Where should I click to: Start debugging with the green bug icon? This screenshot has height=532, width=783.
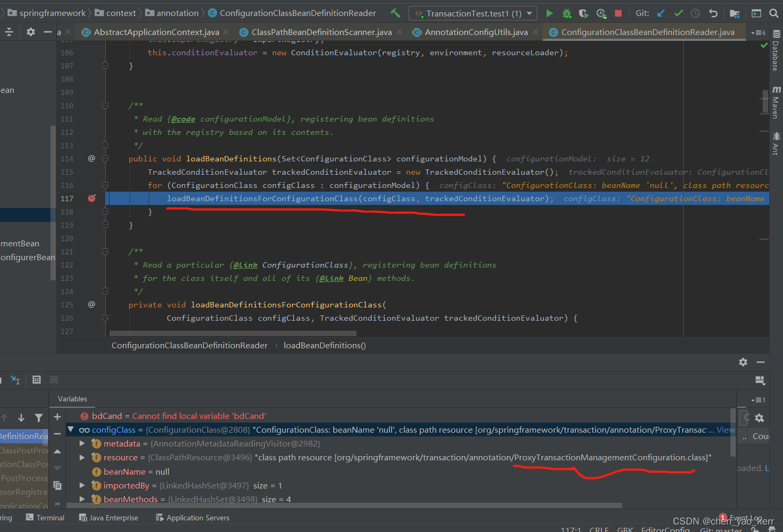click(x=567, y=13)
